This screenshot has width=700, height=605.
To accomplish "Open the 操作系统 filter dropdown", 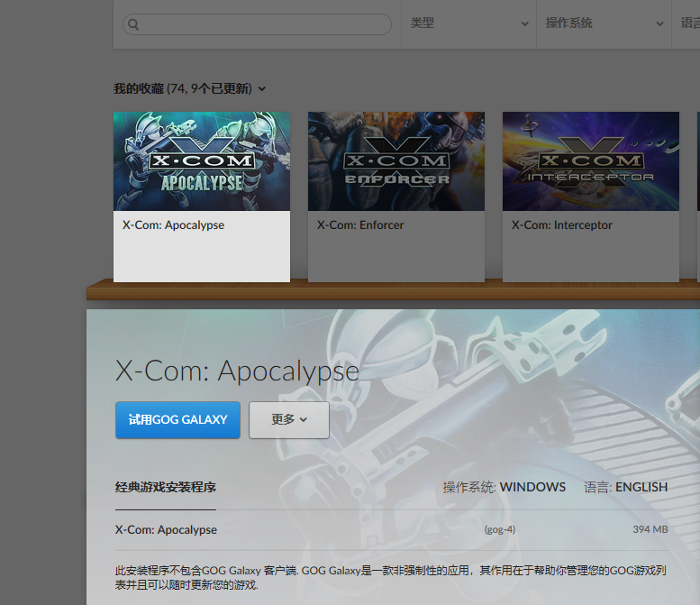I will point(604,23).
